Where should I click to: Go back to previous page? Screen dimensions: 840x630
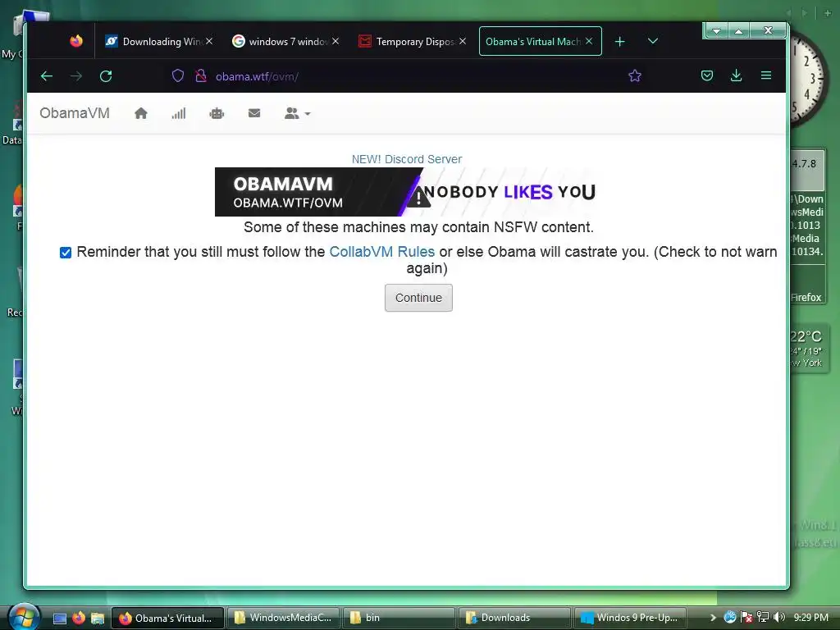pos(47,76)
